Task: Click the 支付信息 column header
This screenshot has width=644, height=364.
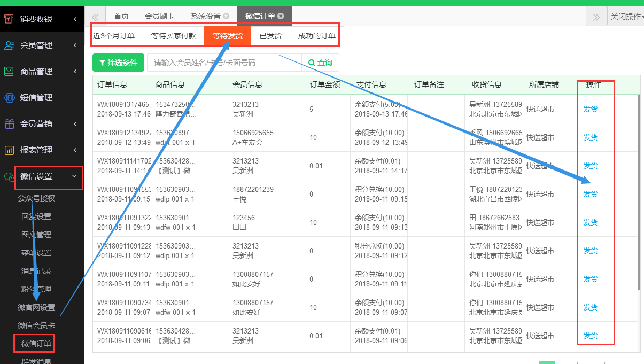Action: tap(371, 84)
